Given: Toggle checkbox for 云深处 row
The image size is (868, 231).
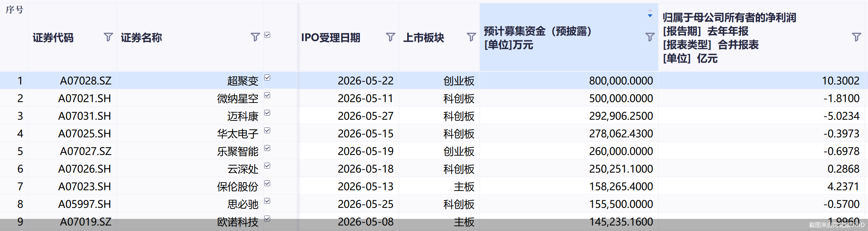Looking at the screenshot, I should pyautogui.click(x=267, y=166).
